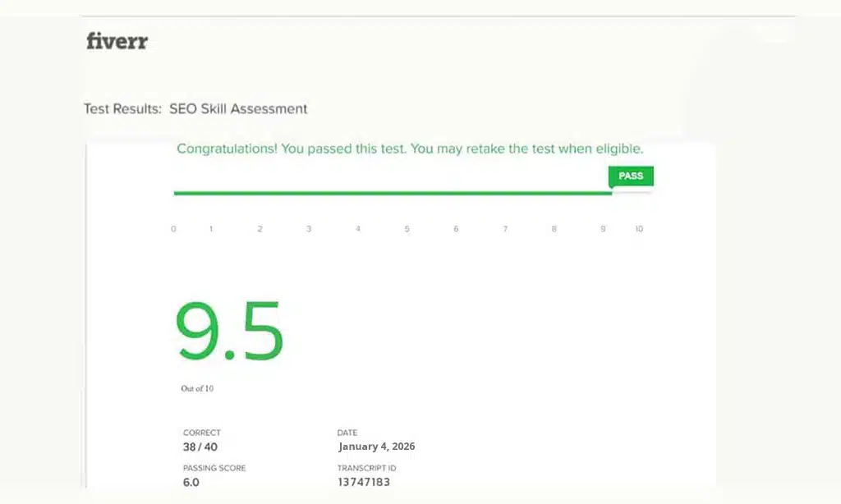Select the 'Out of 10' label
841x504 pixels.
[x=196, y=388]
